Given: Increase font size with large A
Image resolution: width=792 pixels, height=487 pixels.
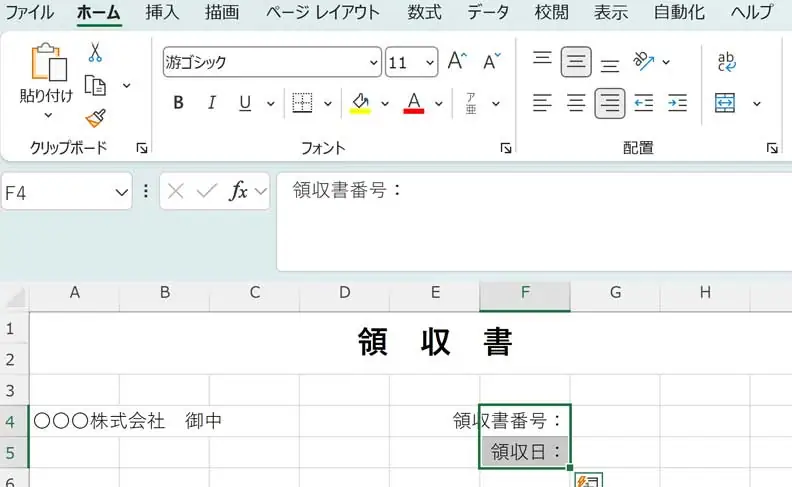Looking at the screenshot, I should tap(457, 62).
